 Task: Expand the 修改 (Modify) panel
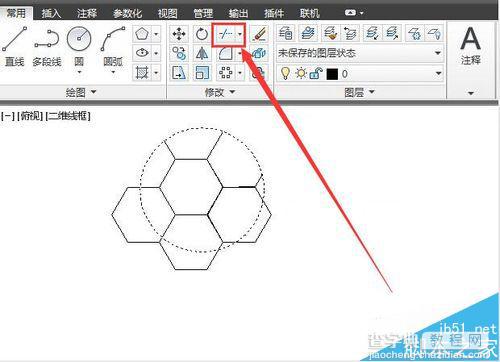[x=220, y=92]
